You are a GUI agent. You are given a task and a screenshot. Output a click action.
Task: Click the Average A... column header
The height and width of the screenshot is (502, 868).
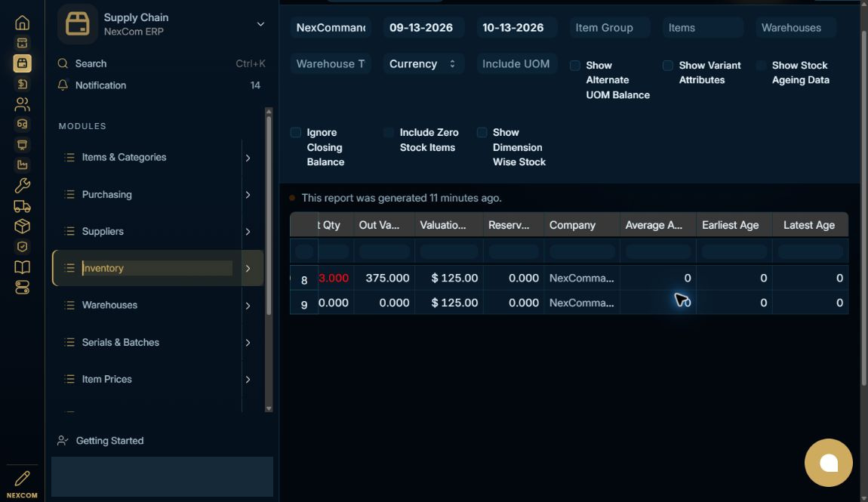[658, 225]
